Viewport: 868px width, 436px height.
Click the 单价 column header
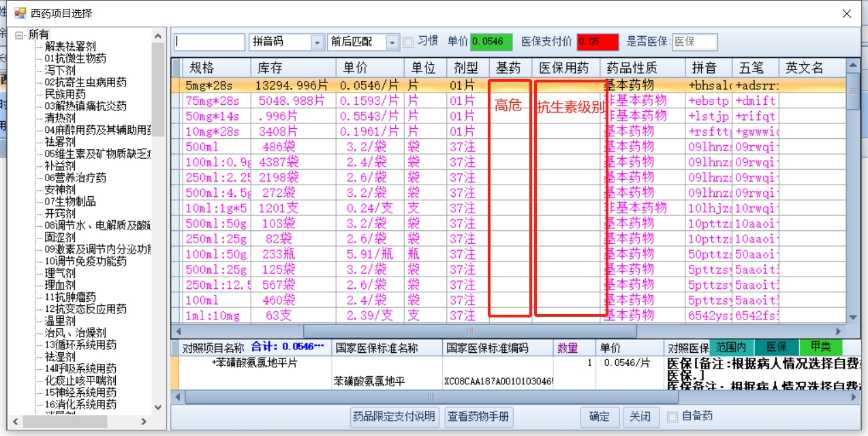[x=370, y=68]
